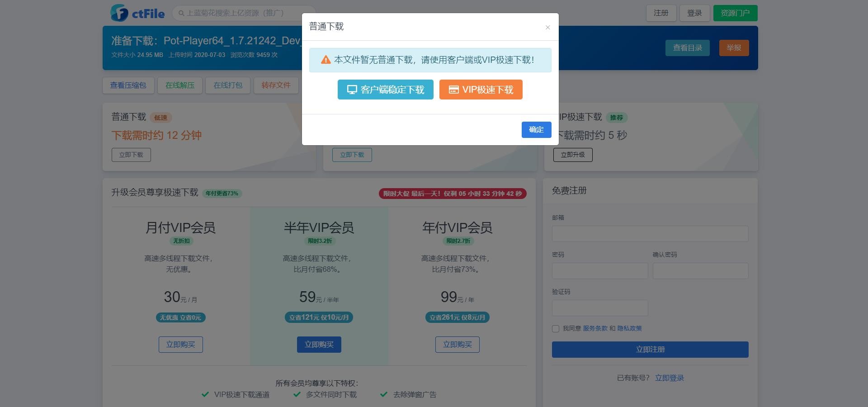Open the 资源门户 green button
This screenshot has height=407, width=868.
coord(735,13)
